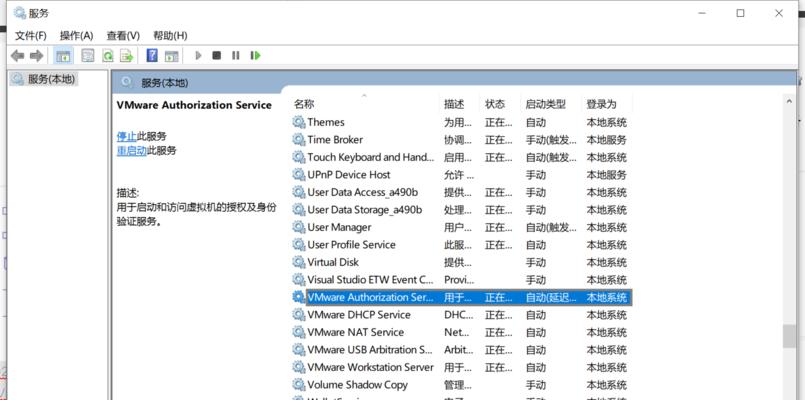
Task: Click the Start Service play icon
Action: [198, 55]
